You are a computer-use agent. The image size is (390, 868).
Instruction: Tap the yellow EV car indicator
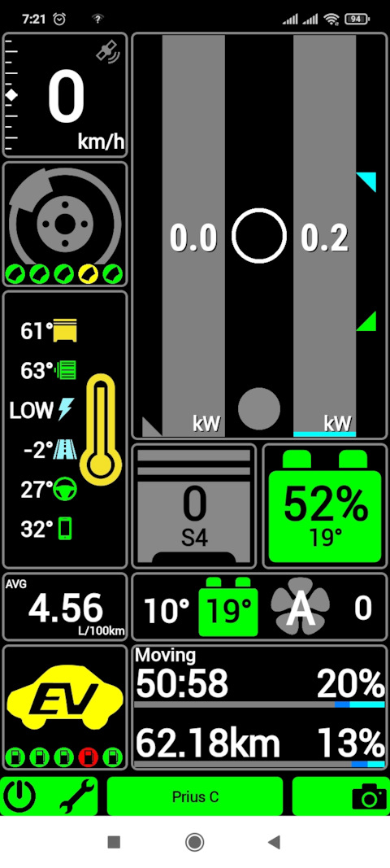[x=65, y=696]
